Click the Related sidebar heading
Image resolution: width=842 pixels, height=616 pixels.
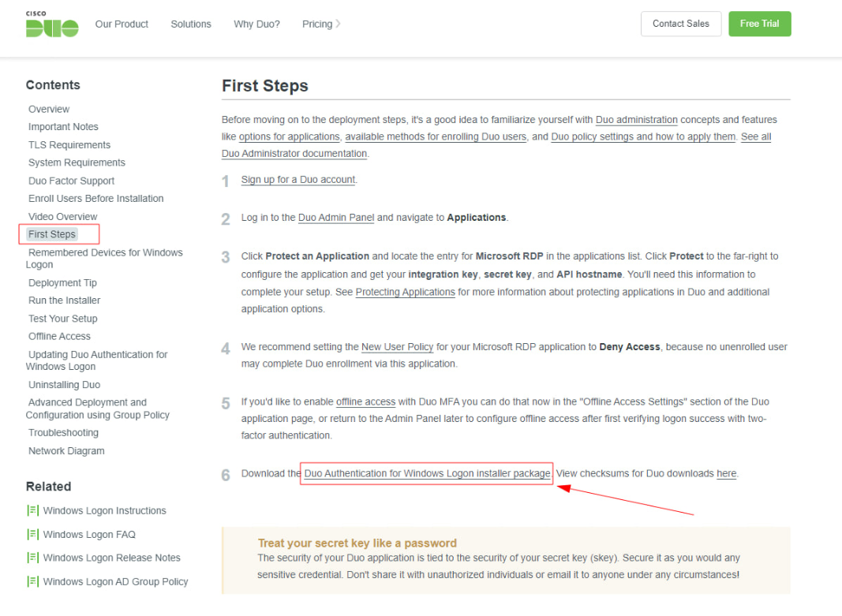[x=48, y=486]
